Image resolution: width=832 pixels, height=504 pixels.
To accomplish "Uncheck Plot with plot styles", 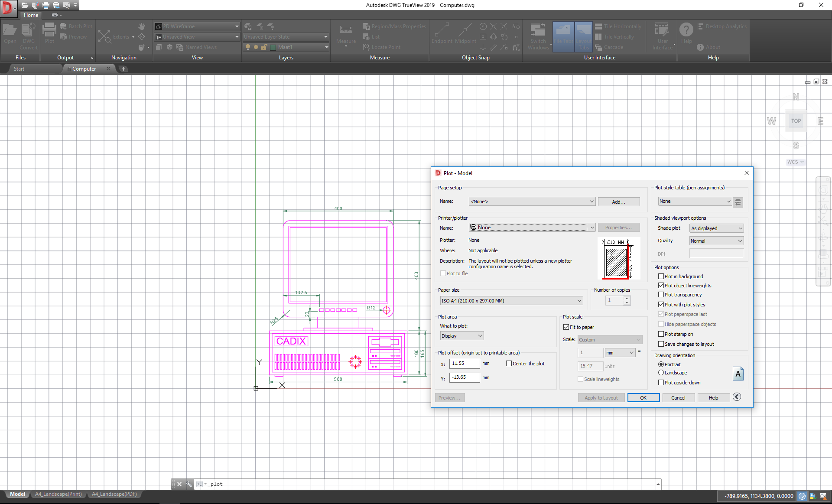I will click(x=661, y=305).
